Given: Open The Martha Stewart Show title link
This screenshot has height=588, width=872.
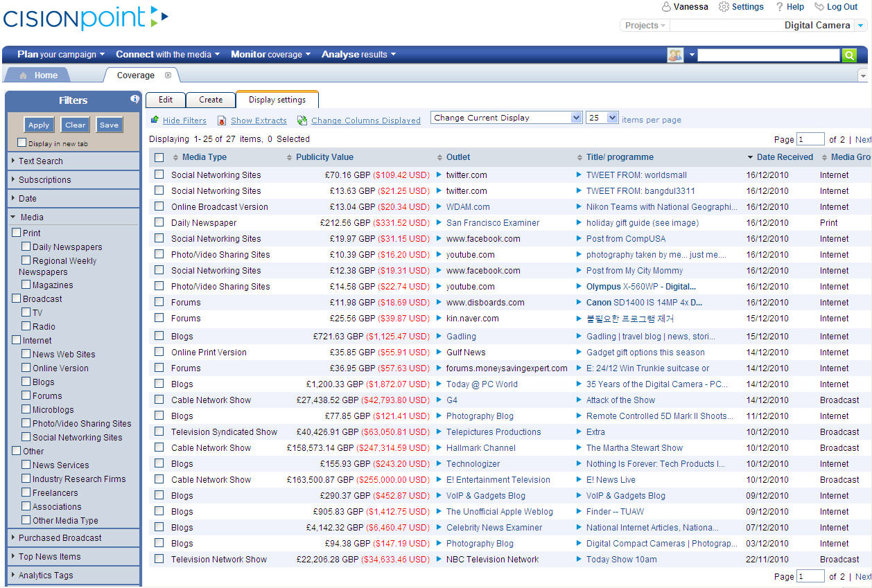Looking at the screenshot, I should 634,448.
